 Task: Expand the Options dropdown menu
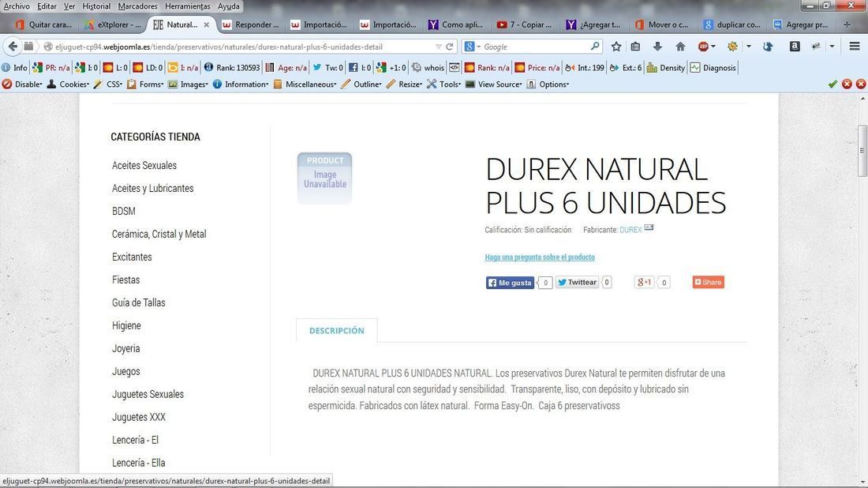[548, 84]
